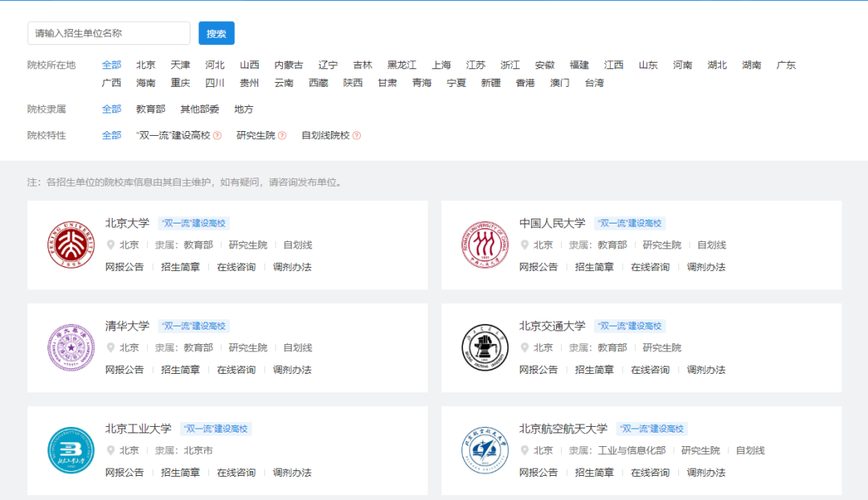
Task: Filter by 自划线院校 characteristic
Action: point(325,136)
